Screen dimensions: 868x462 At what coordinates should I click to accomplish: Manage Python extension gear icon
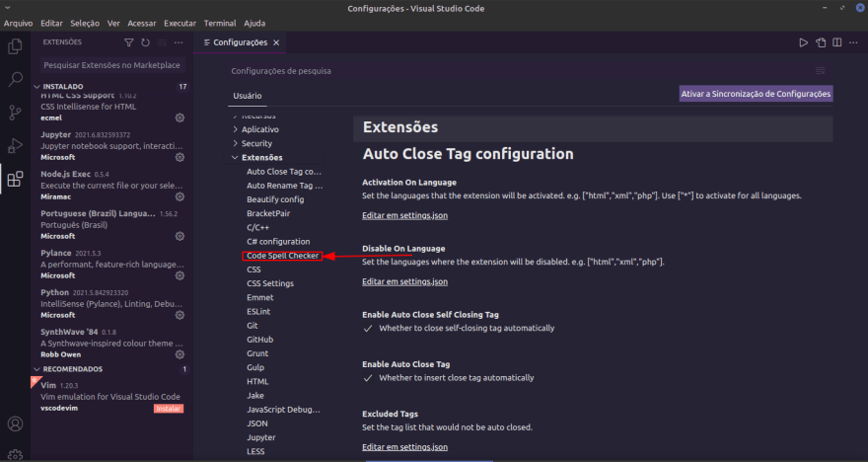[x=180, y=315]
